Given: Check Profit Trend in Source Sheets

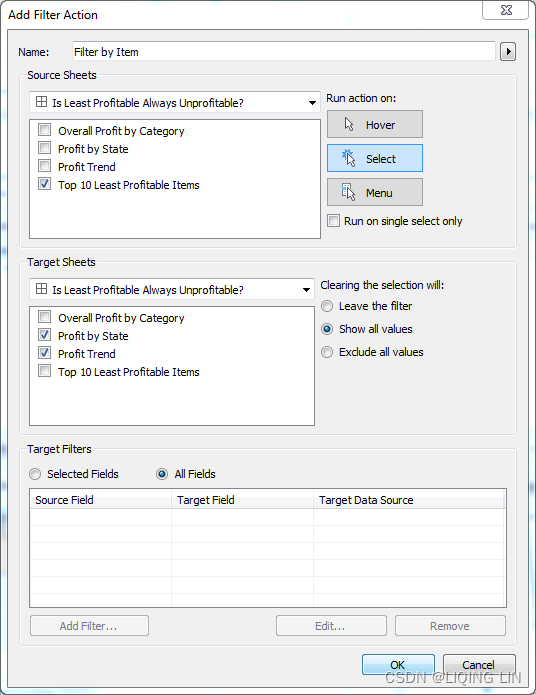Looking at the screenshot, I should (x=44, y=166).
